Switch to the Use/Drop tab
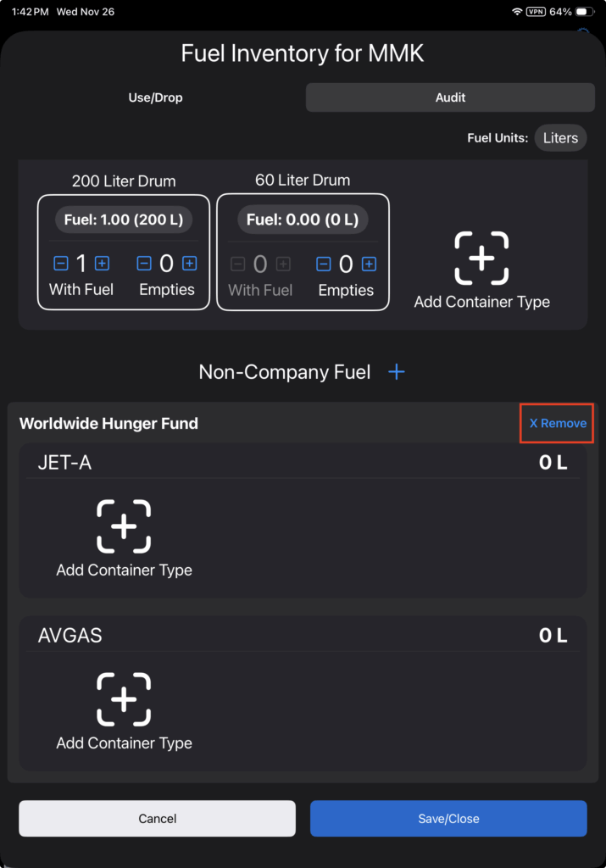This screenshot has height=868, width=606. pyautogui.click(x=155, y=97)
